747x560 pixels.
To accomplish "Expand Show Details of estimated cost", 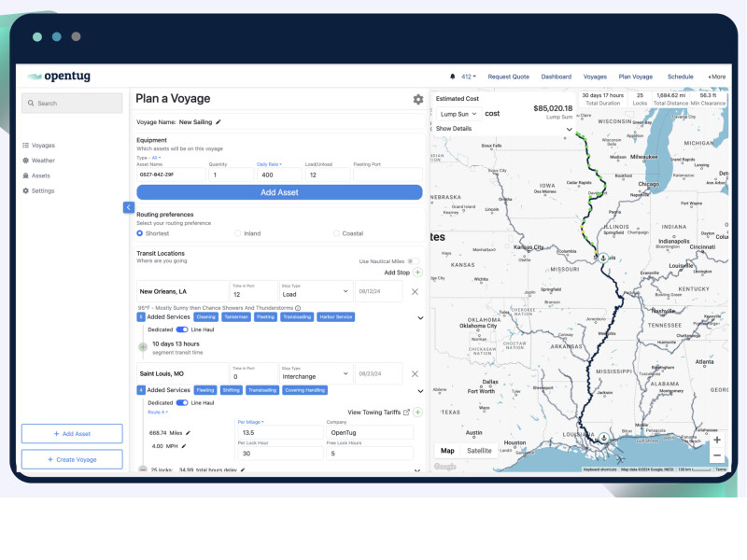I will tap(503, 129).
